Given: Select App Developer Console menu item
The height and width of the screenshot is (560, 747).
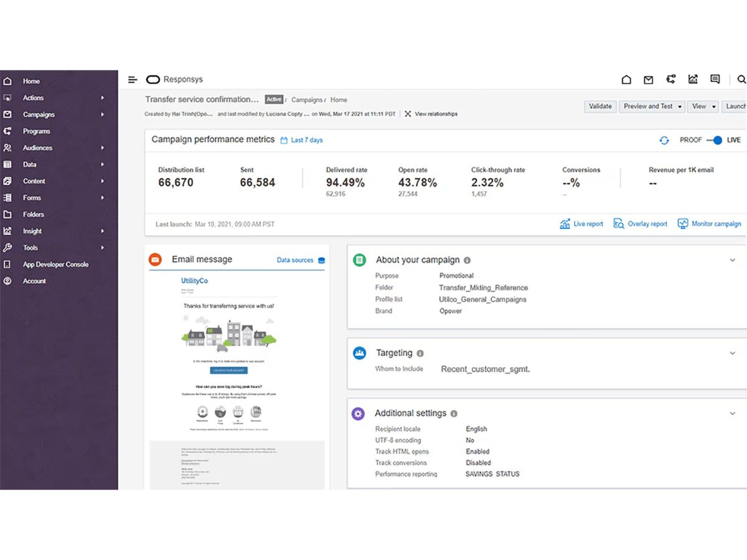Looking at the screenshot, I should pos(56,264).
